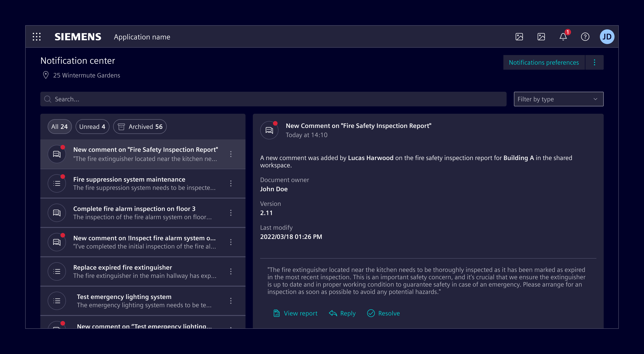
Task: Open the notifications bell with badge
Action: tap(563, 37)
